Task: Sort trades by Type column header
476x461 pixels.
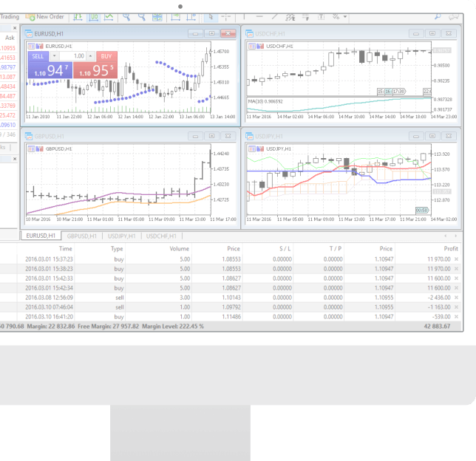Action: click(117, 248)
